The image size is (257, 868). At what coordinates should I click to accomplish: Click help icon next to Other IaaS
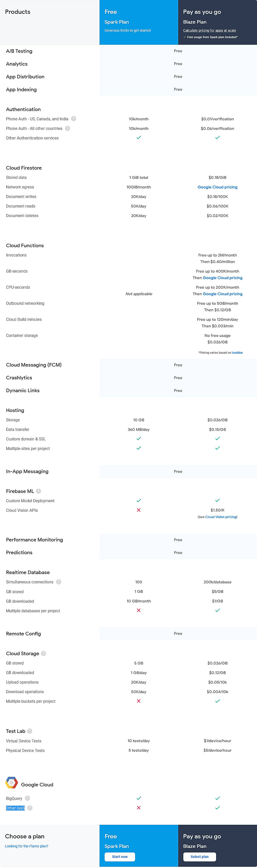click(x=30, y=808)
